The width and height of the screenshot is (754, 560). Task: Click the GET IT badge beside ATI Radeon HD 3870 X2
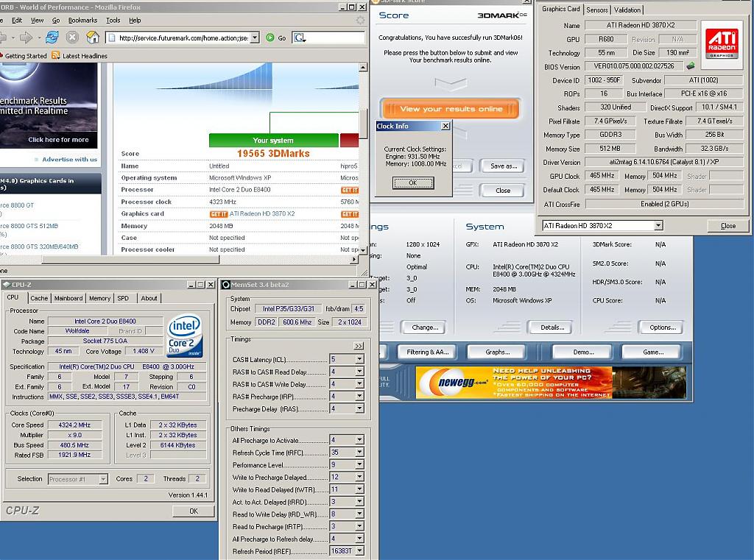[218, 214]
